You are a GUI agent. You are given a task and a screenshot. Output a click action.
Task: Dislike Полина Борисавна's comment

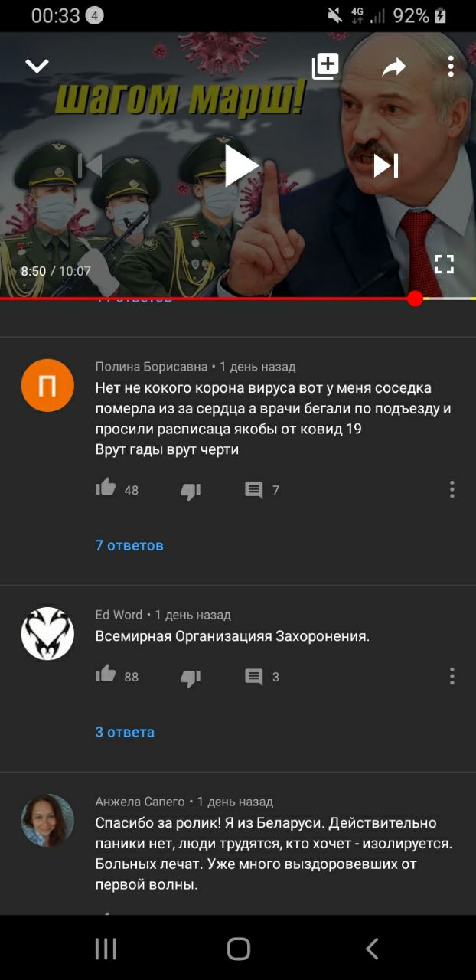coord(191,491)
